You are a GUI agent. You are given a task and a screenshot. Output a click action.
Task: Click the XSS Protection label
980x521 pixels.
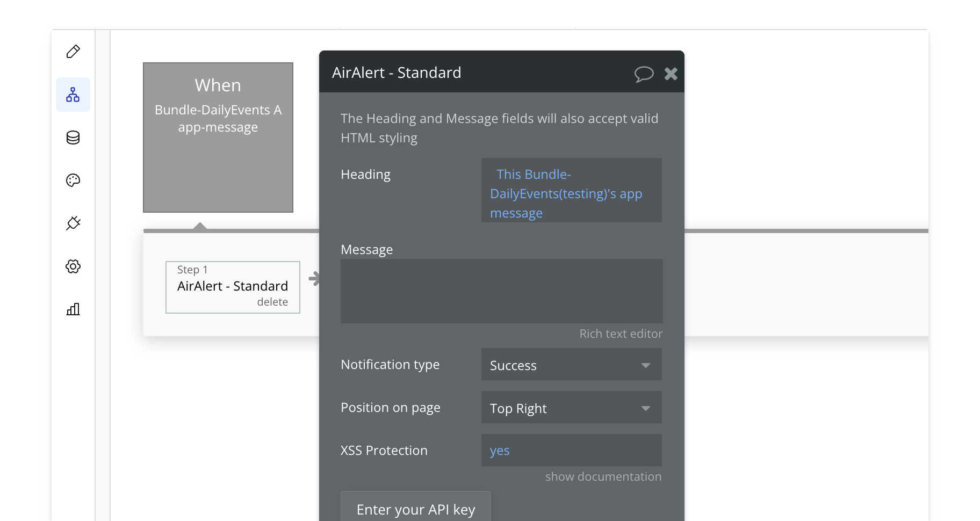click(384, 450)
